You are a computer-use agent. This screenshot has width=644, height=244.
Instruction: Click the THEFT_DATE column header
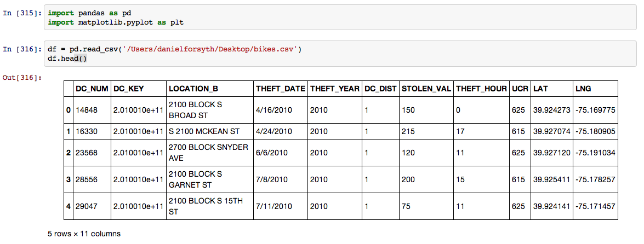click(x=280, y=89)
